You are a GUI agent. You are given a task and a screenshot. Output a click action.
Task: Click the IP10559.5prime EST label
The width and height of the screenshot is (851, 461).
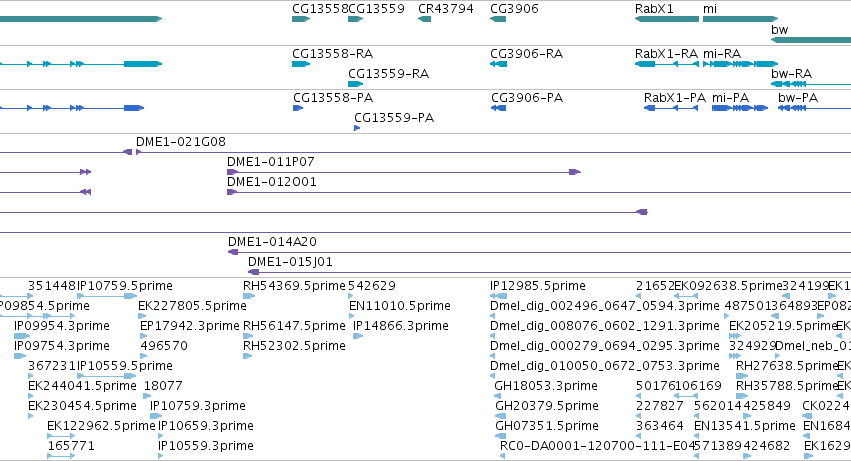pos(125,366)
